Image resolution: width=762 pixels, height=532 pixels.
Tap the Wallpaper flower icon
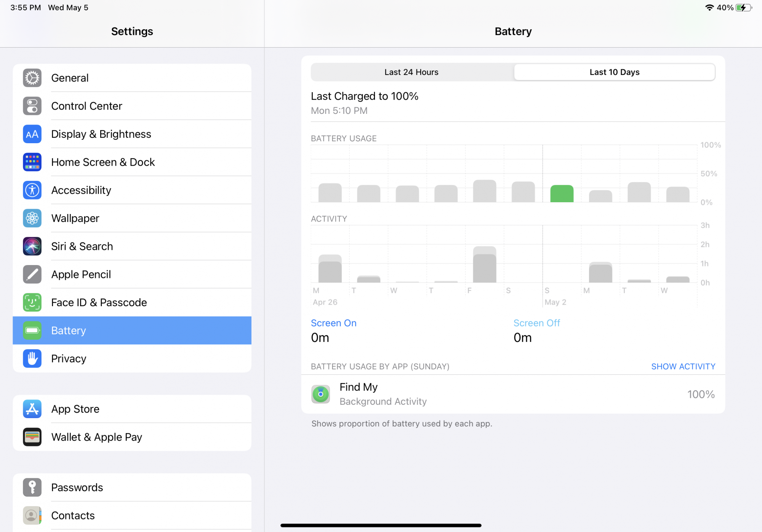32,218
